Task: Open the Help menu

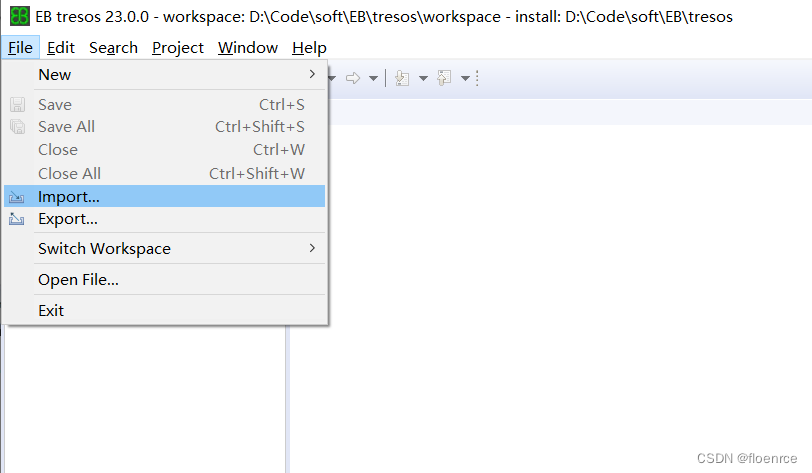Action: pos(309,48)
